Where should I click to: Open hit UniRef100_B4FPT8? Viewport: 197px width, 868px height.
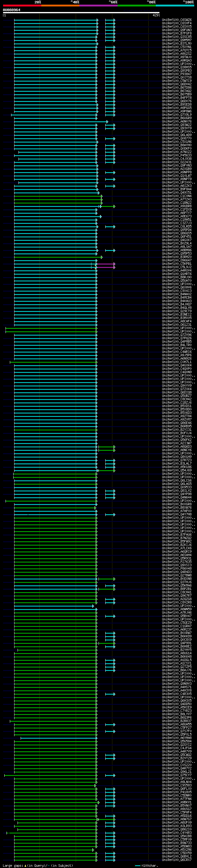point(177,98)
